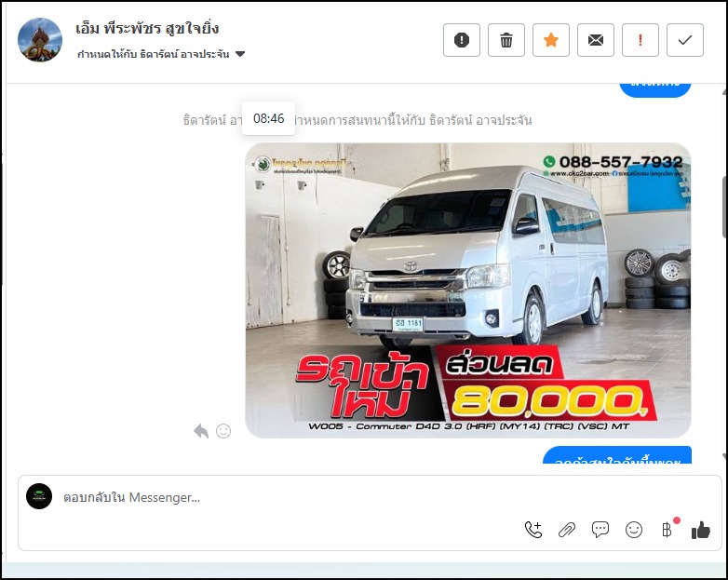This screenshot has width=728, height=580.
Task: Reply to the van image message arrow
Action: pos(201,431)
